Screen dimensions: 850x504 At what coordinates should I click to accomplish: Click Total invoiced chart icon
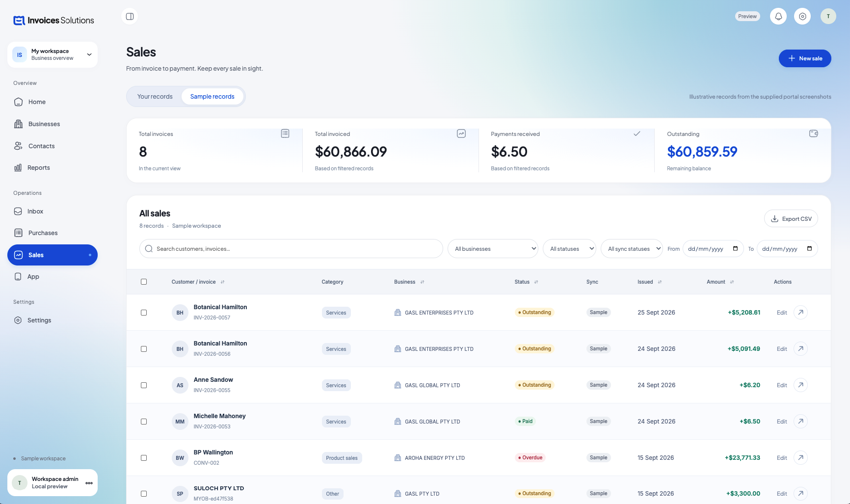(461, 133)
